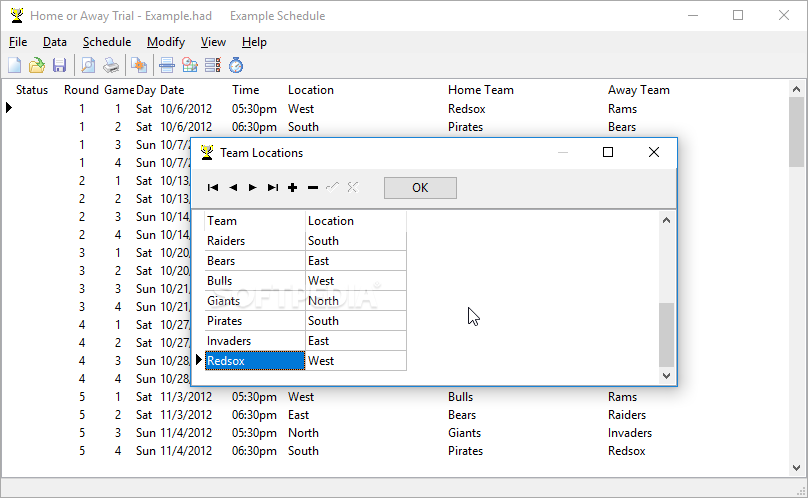Open the Help menu
This screenshot has width=808, height=498.
click(x=254, y=42)
